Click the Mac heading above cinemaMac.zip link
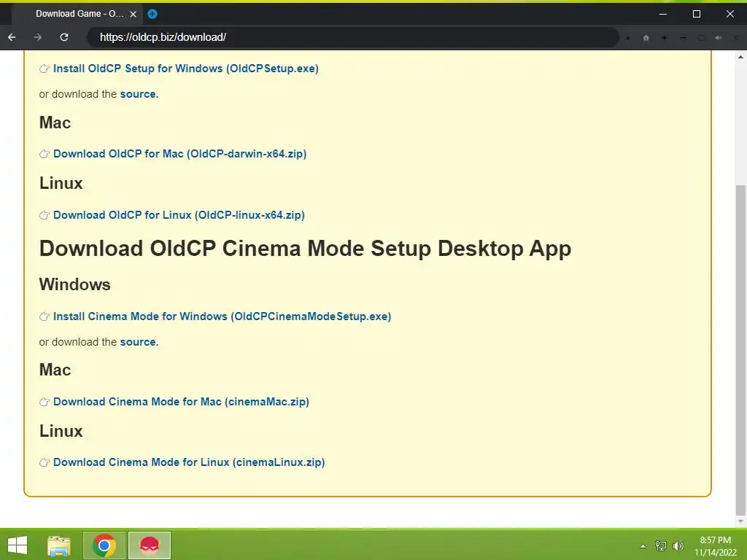The image size is (747, 560). pyautogui.click(x=55, y=370)
